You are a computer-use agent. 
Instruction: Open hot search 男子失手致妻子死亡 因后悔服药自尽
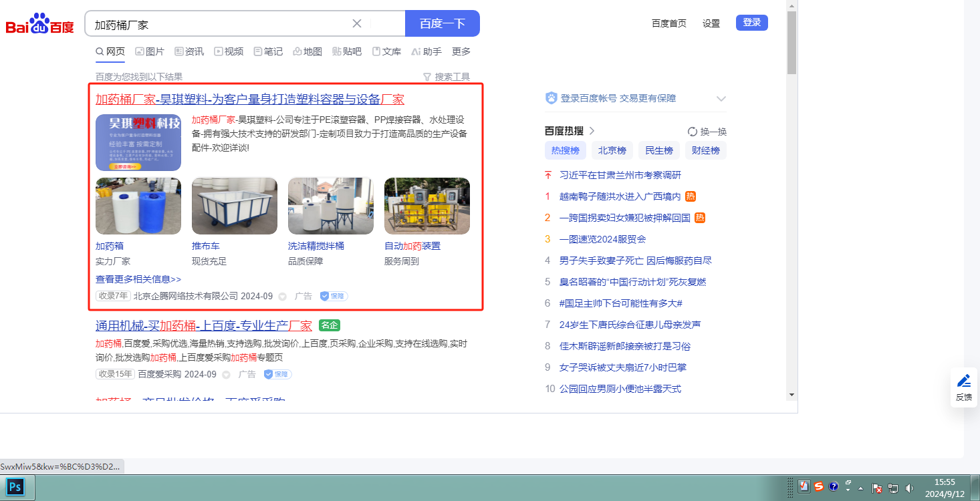pos(636,261)
